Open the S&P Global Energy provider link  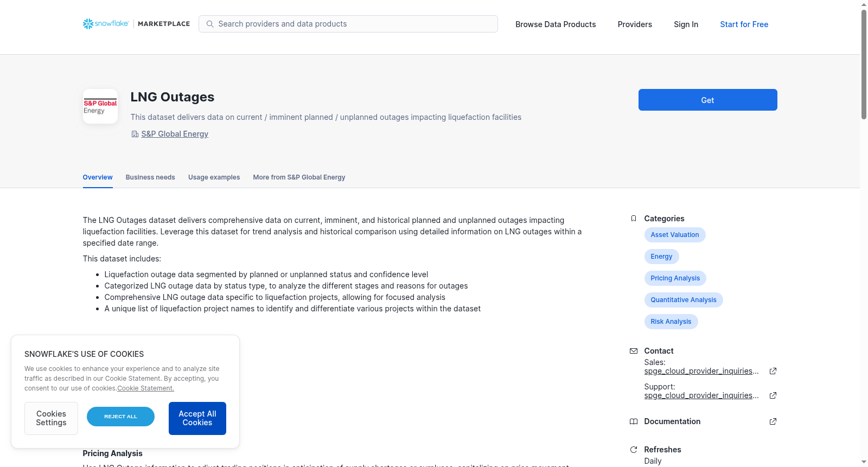(x=175, y=134)
